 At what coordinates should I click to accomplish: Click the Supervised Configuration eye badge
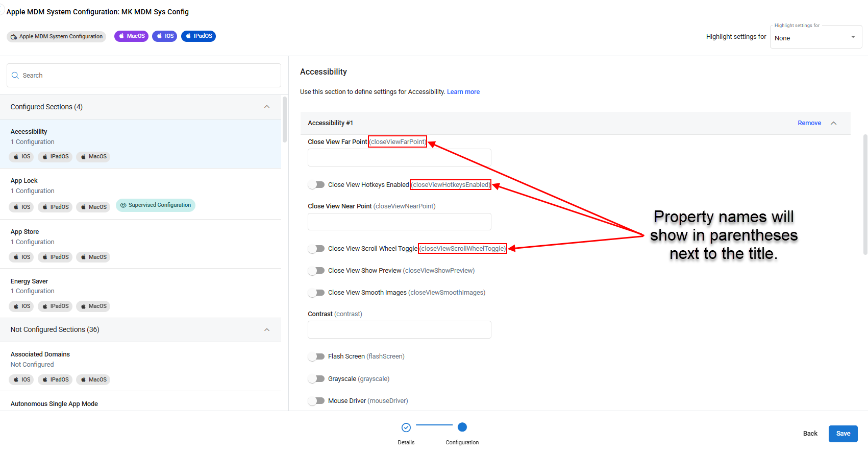click(x=156, y=205)
